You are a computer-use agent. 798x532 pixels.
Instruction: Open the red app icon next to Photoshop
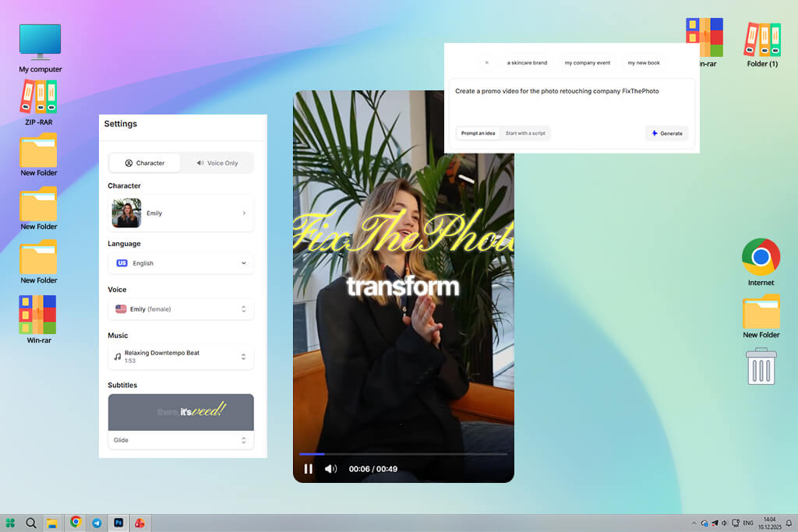(139, 523)
